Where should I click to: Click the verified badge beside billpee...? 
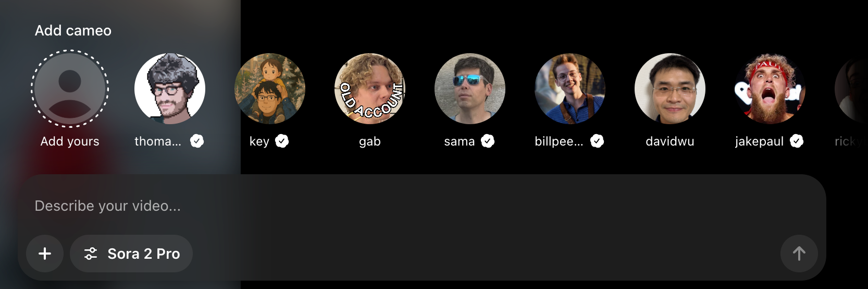(x=597, y=141)
